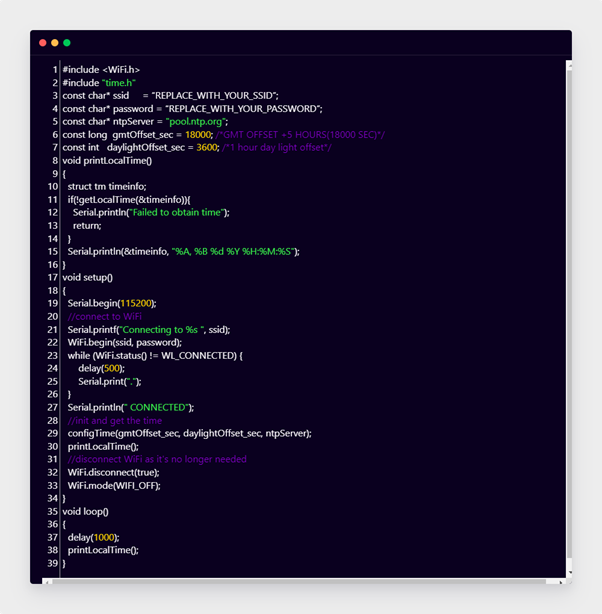The height and width of the screenshot is (614, 602).
Task: Click the //connect to WiFi comment
Action: (105, 316)
